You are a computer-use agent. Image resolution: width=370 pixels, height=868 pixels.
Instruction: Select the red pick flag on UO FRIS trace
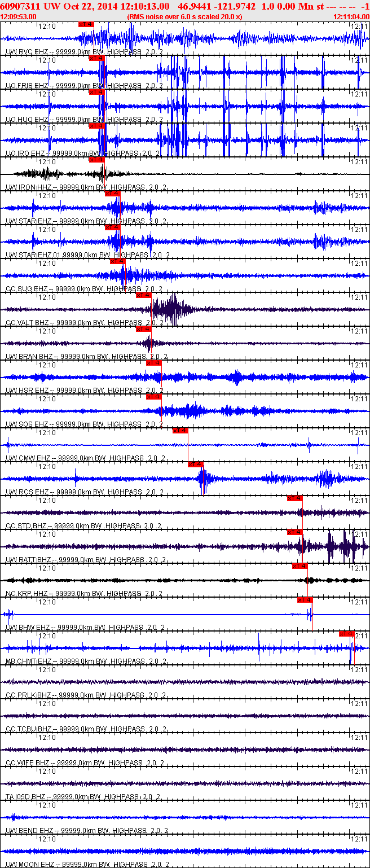click(x=97, y=58)
